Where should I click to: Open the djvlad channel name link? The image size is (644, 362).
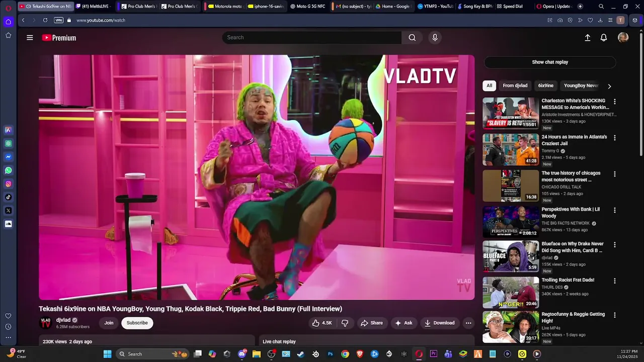click(x=63, y=320)
